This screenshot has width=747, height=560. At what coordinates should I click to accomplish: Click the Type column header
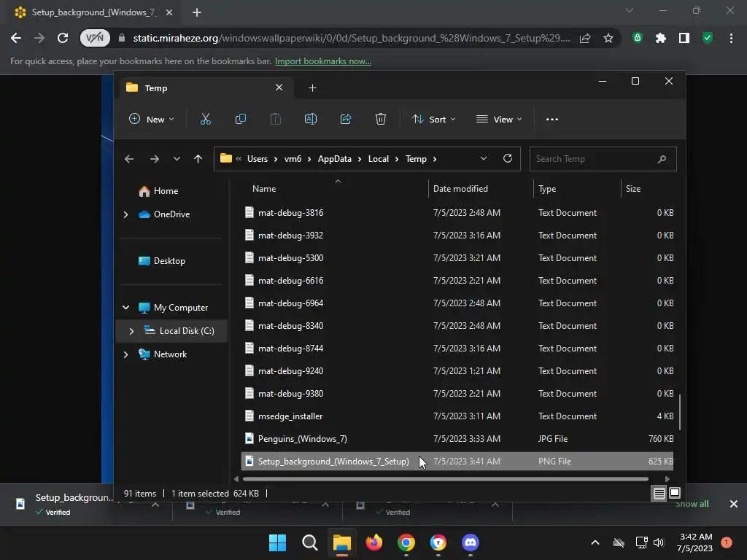click(x=547, y=189)
